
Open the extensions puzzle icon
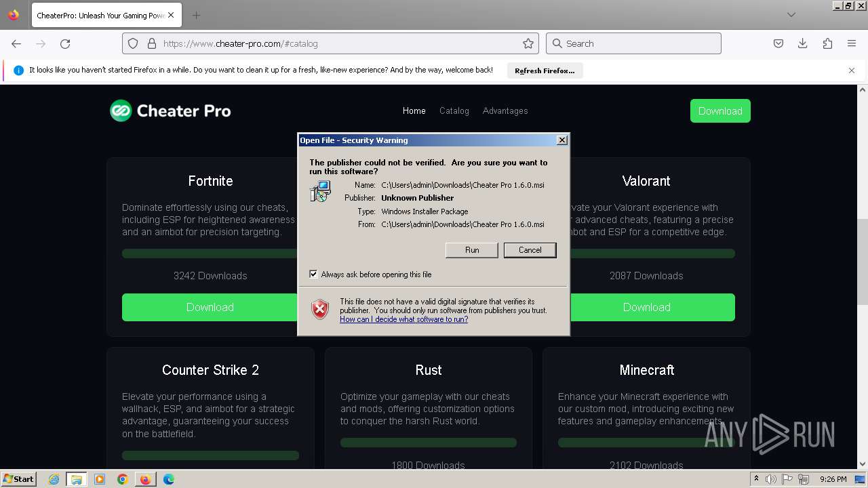827,43
